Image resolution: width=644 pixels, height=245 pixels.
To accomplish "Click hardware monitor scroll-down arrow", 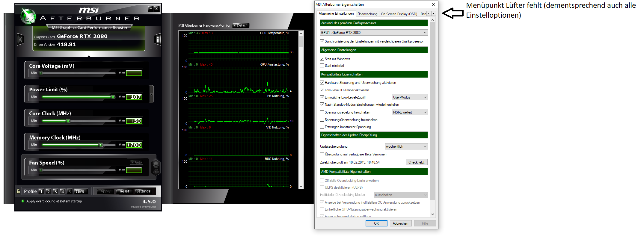I will pos(301,186).
